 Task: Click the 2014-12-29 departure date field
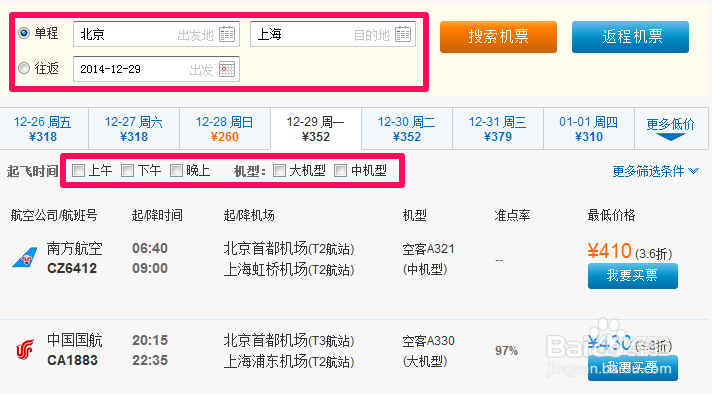pyautogui.click(x=156, y=69)
